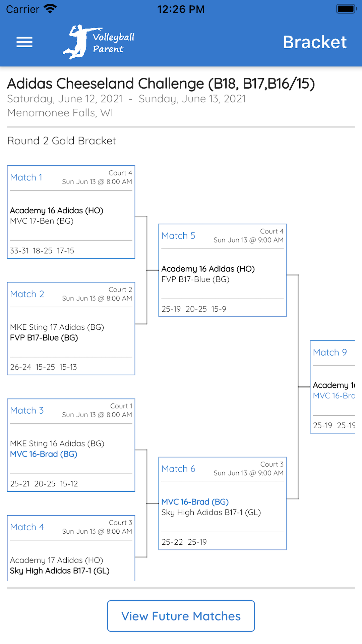Viewport: 362px width, 644px height.
Task: Open Match 5 details
Action: (x=178, y=236)
